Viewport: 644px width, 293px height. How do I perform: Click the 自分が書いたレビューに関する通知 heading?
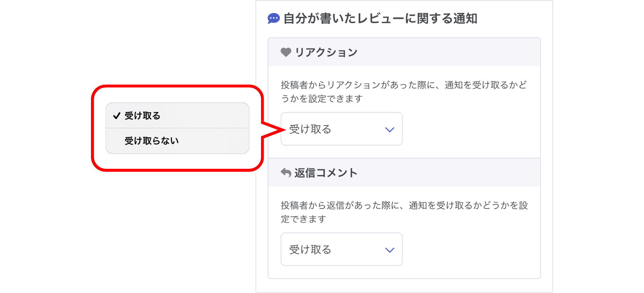(380, 18)
